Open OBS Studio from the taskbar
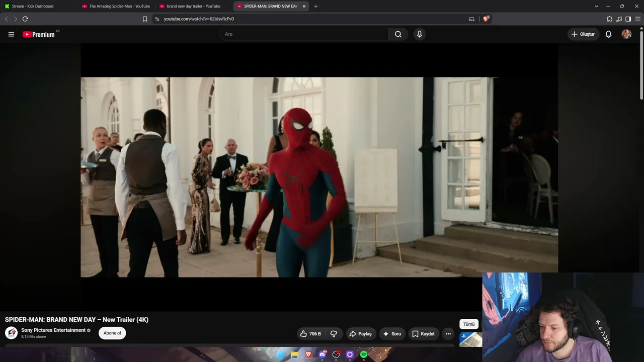644x362 pixels. tap(336, 354)
